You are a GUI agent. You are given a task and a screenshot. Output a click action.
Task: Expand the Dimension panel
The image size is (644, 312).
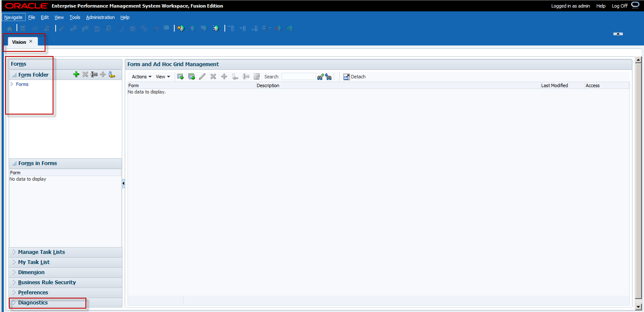point(14,272)
